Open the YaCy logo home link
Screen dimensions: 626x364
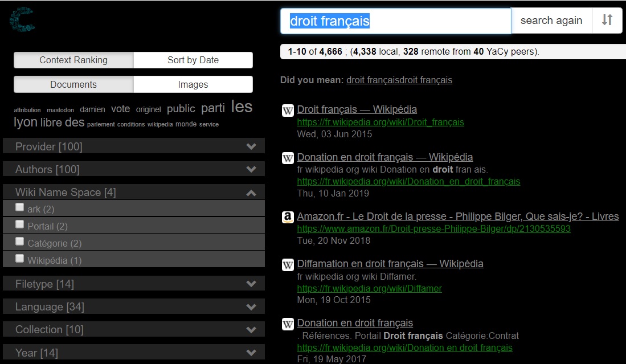pos(22,19)
